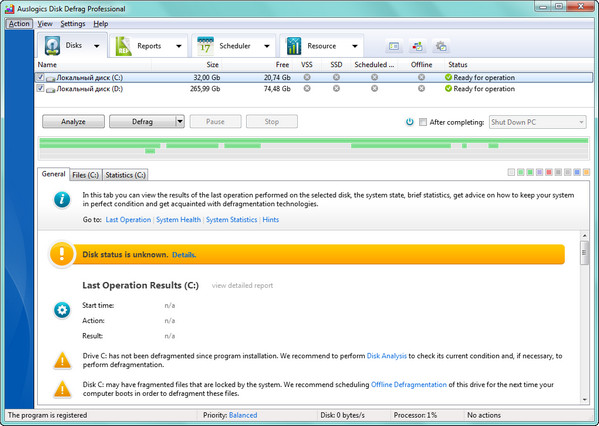Click the orange legend color swatch
This screenshot has width=599, height=426.
tap(586, 172)
